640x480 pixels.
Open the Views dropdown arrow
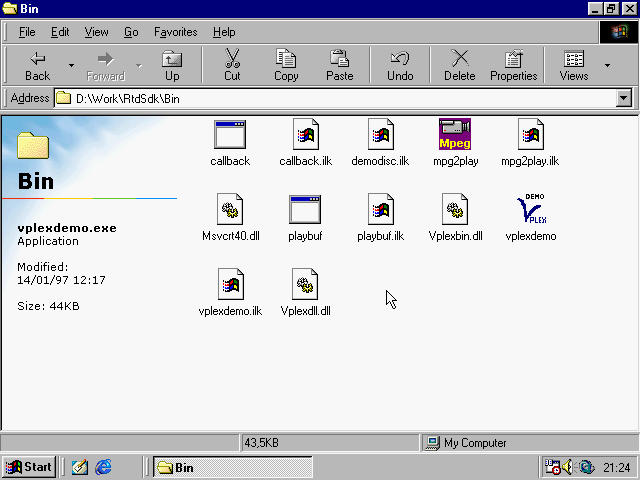[607, 66]
